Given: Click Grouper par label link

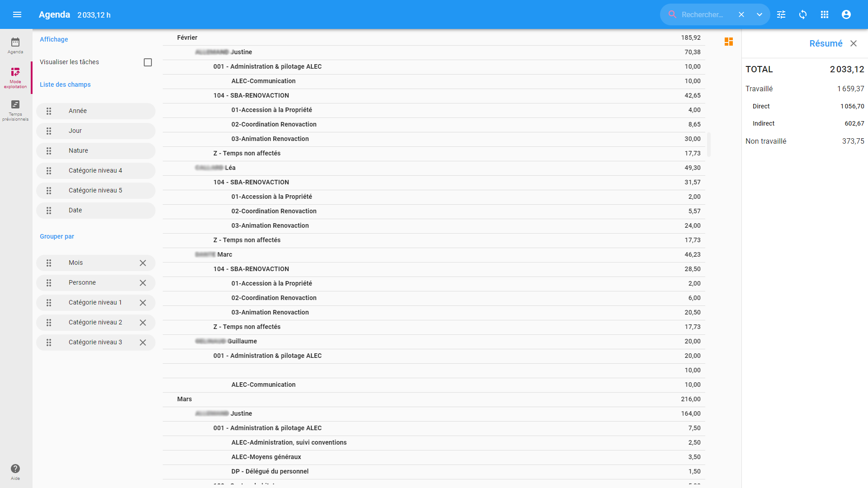Looking at the screenshot, I should pos(57,237).
